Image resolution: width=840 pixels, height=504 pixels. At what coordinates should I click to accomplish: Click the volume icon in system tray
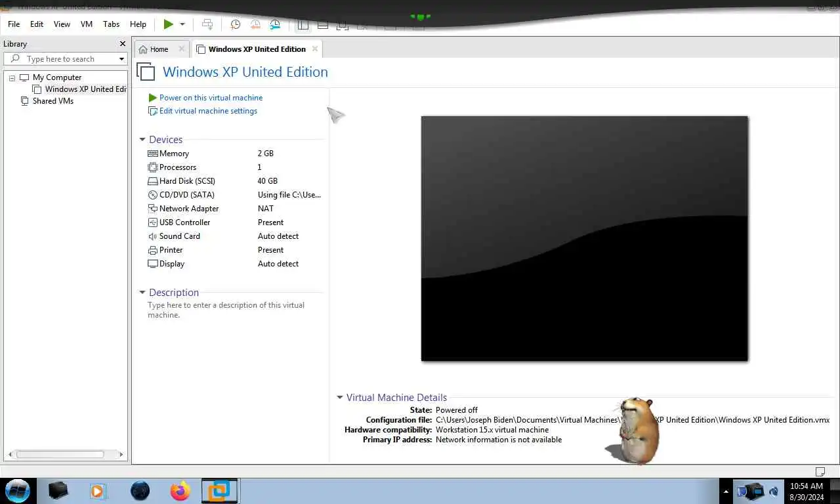(x=774, y=491)
